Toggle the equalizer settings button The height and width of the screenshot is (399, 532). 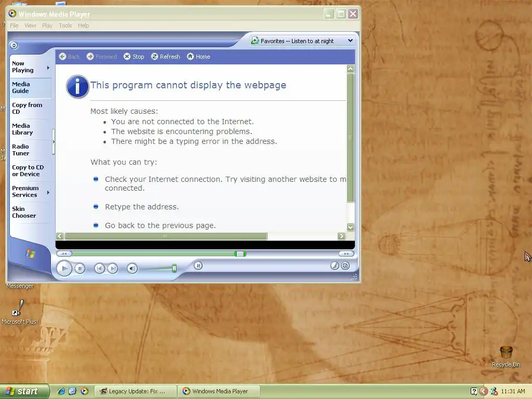(x=198, y=265)
